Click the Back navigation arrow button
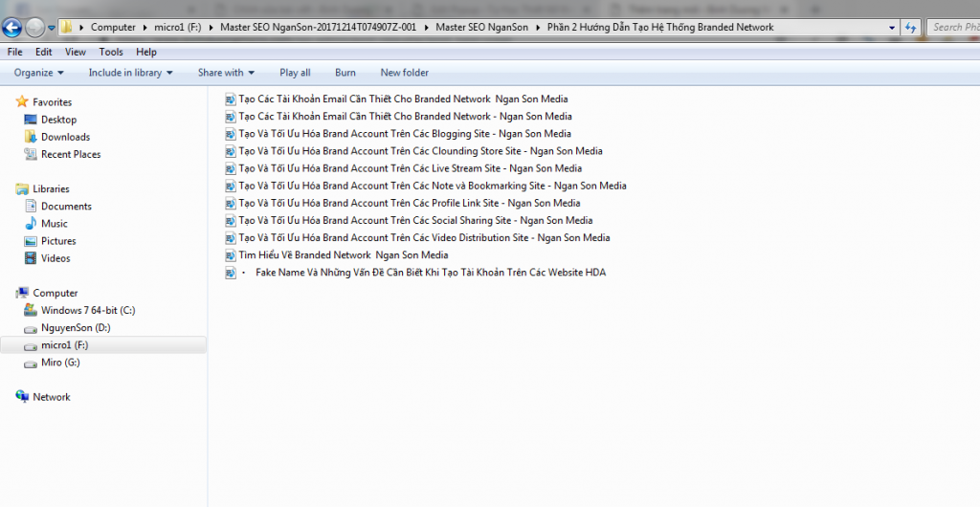Viewport: 980px width, 507px height. click(x=11, y=28)
